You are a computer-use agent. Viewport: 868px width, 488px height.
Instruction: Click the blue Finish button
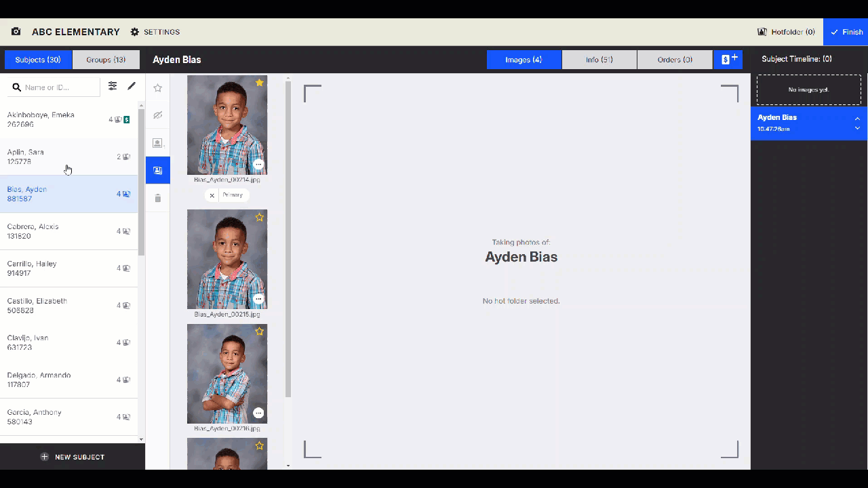(846, 32)
